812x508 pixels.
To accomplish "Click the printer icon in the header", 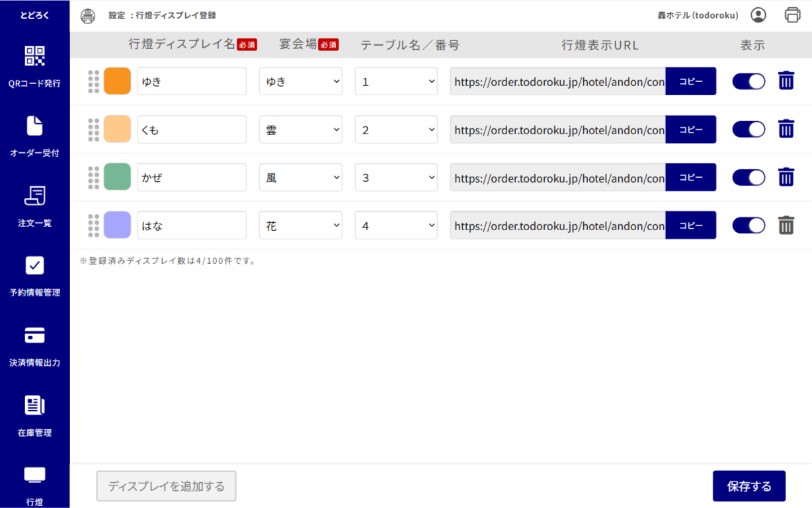I will [792, 15].
